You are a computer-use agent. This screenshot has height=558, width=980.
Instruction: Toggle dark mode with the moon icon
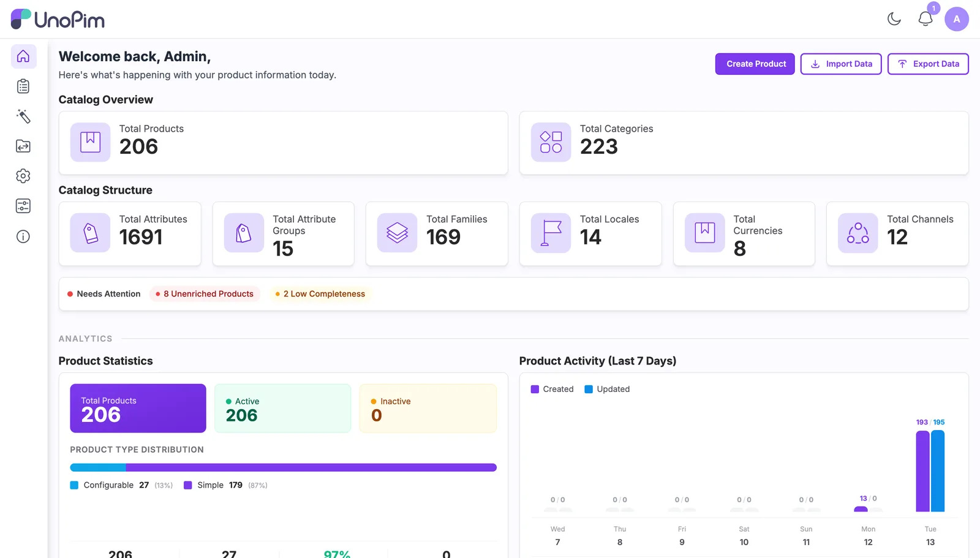(x=894, y=19)
